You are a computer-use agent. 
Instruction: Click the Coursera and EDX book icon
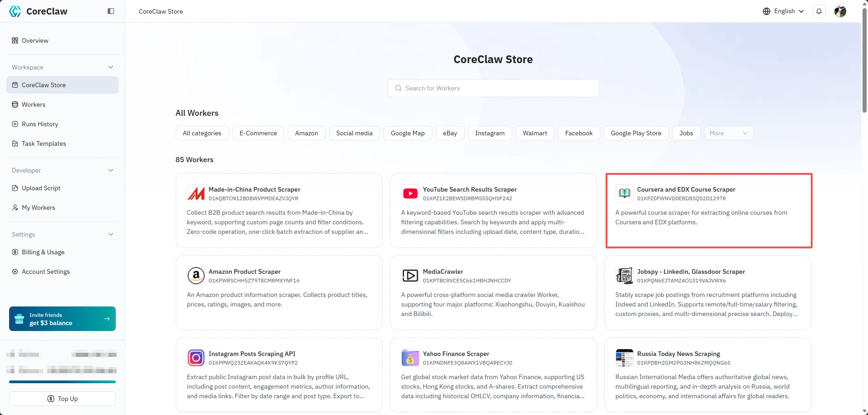pyautogui.click(x=625, y=193)
